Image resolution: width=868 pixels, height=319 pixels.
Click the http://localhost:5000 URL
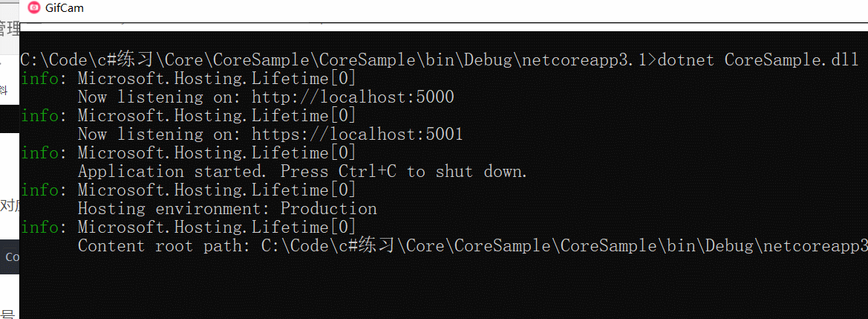pos(353,97)
